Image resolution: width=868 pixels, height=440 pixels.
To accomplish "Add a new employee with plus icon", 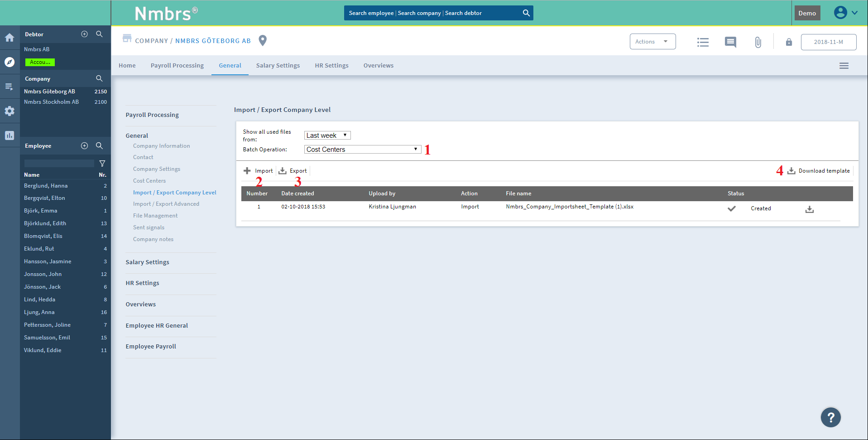I will pos(84,145).
